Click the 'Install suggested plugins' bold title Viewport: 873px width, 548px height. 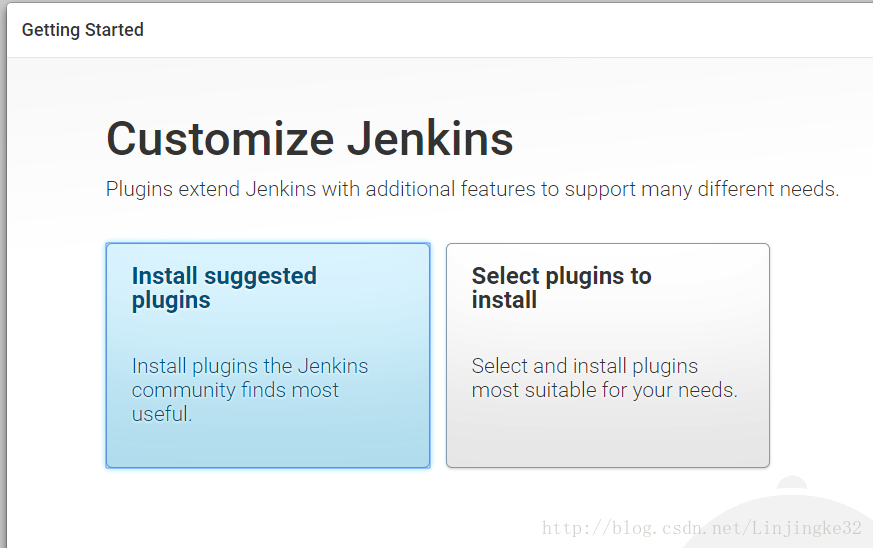224,288
